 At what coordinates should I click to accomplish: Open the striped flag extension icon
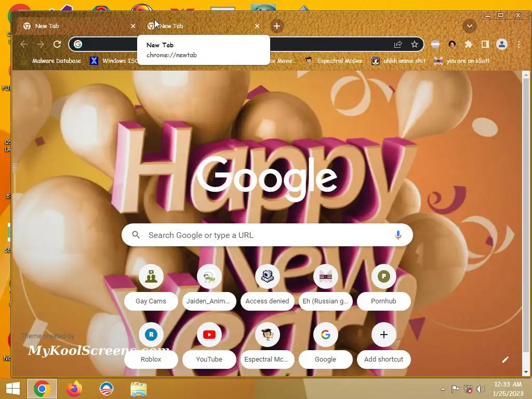pos(435,45)
